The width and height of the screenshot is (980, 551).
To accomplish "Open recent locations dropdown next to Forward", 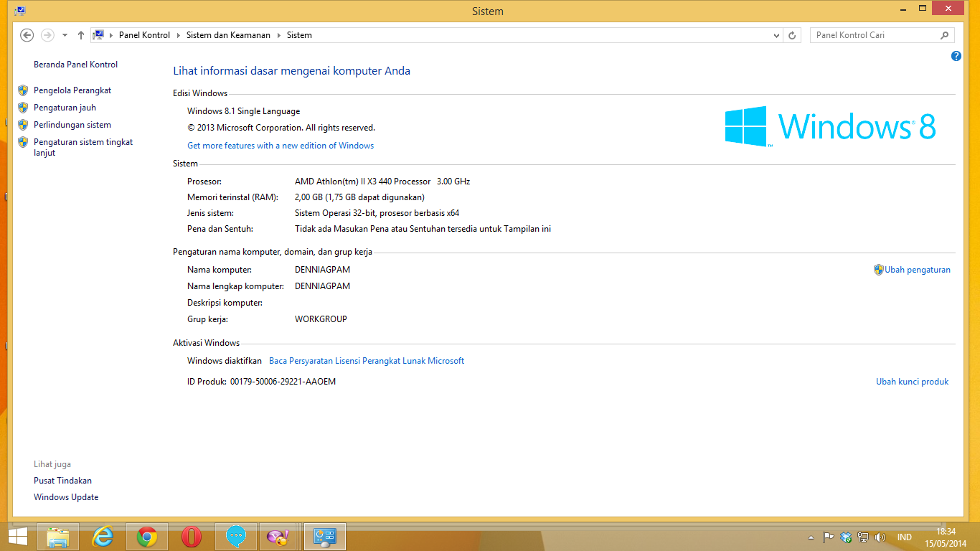I will tap(65, 35).
